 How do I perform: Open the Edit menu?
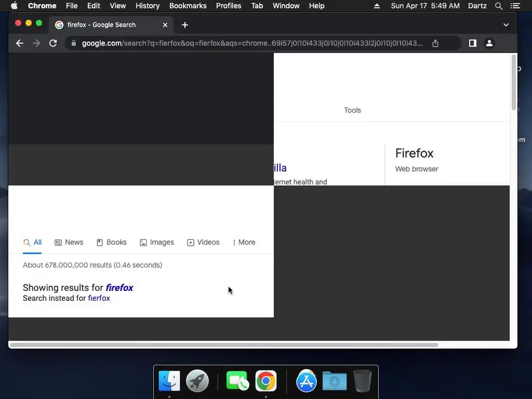click(x=94, y=6)
